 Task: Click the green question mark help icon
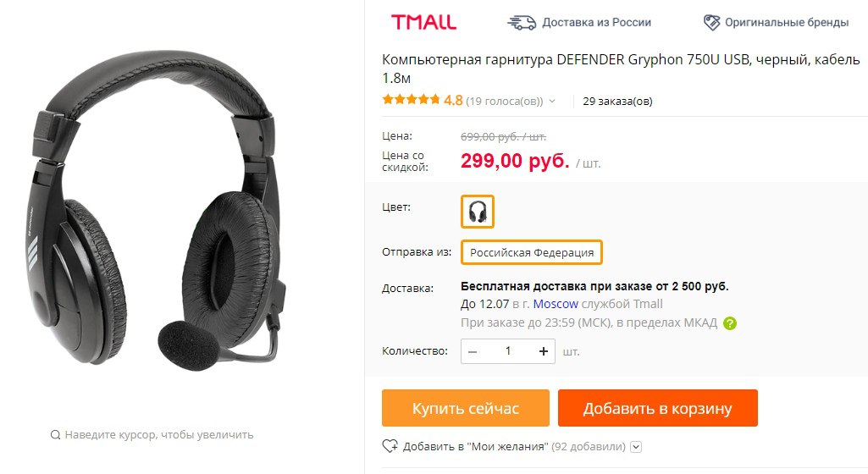click(x=730, y=323)
